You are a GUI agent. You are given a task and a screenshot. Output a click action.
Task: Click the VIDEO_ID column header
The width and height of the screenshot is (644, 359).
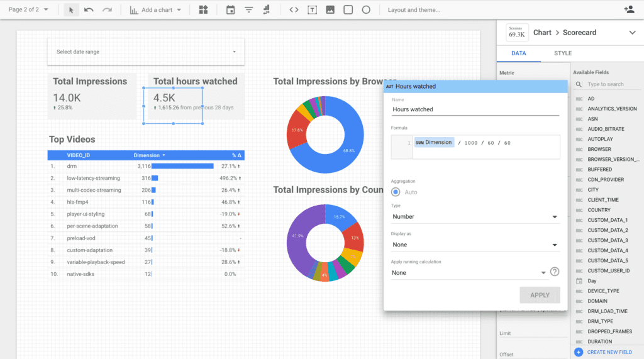click(x=78, y=155)
